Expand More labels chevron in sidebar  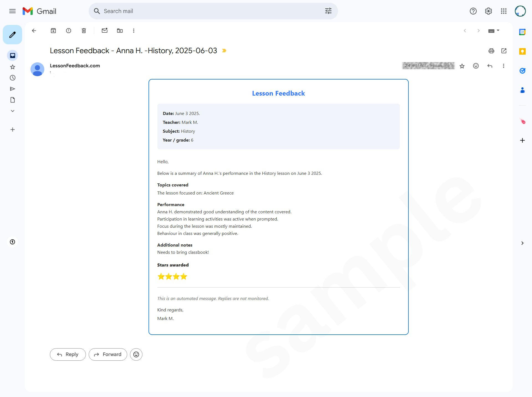coord(12,111)
